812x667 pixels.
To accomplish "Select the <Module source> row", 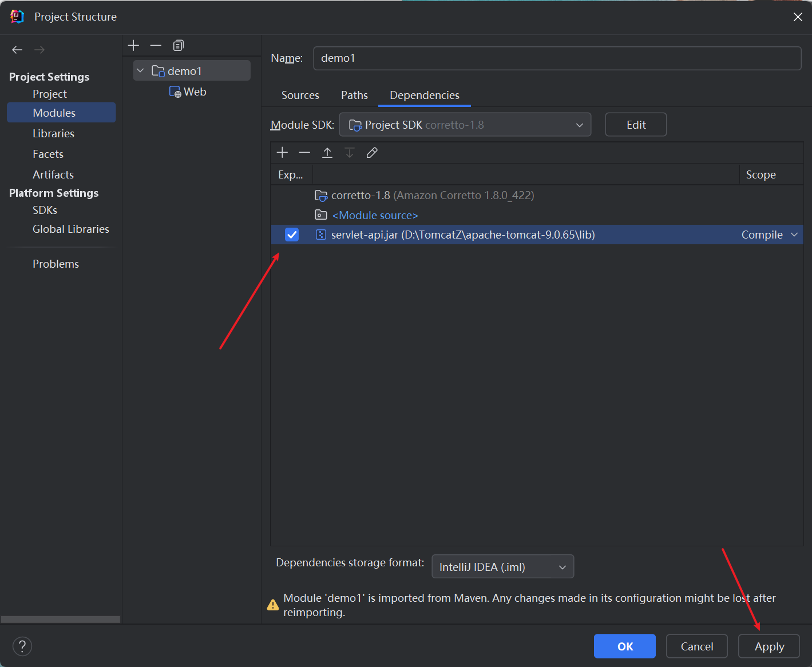I will coord(537,215).
